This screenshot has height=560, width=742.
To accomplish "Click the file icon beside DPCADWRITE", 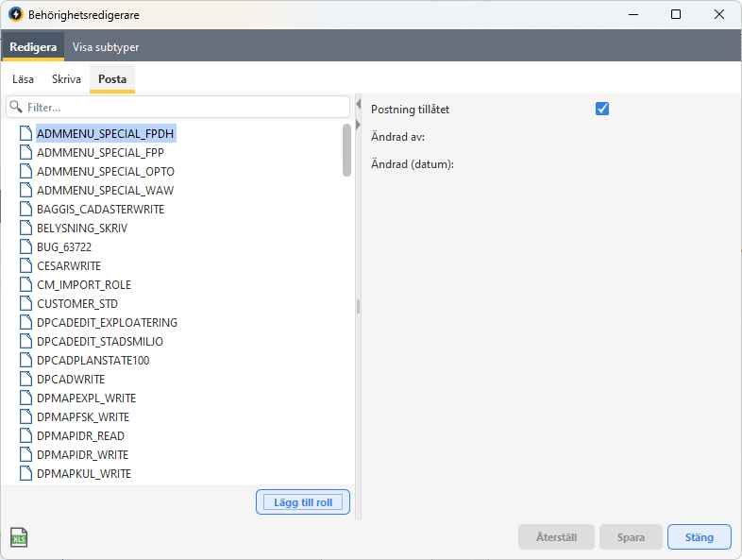I will point(26,379).
